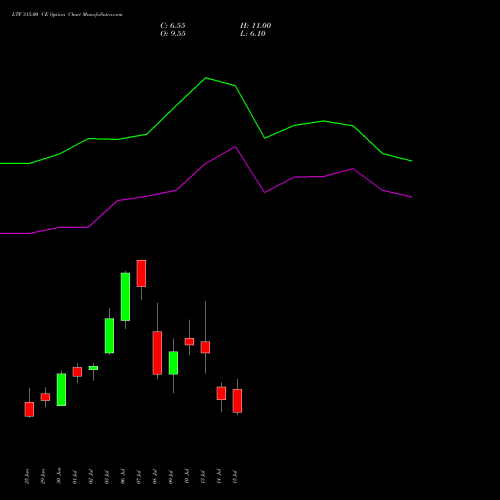Click the peak of the green indicator line
Viewport: 500px width, 500px height.
(x=206, y=78)
